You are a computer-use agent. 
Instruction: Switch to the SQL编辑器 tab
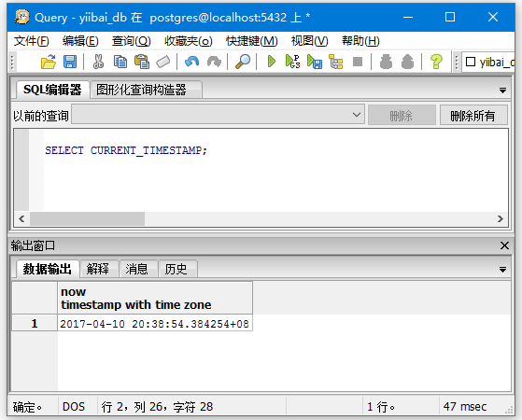(52, 90)
